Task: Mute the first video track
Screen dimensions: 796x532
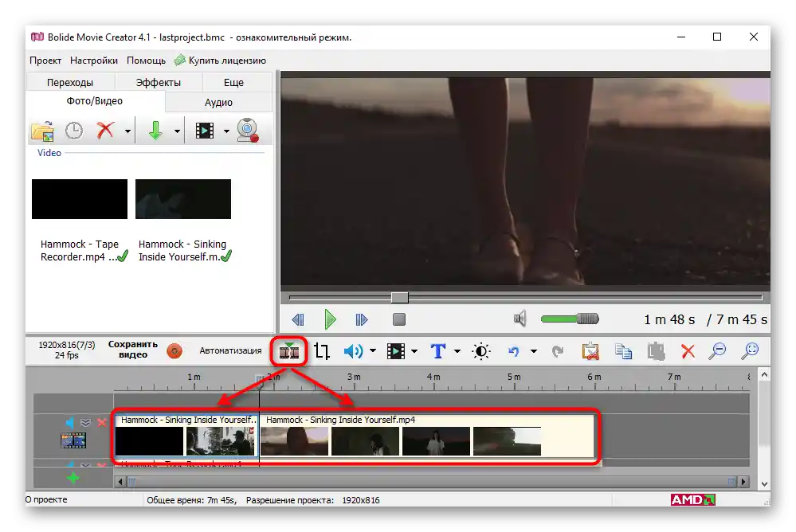Action: (69, 422)
